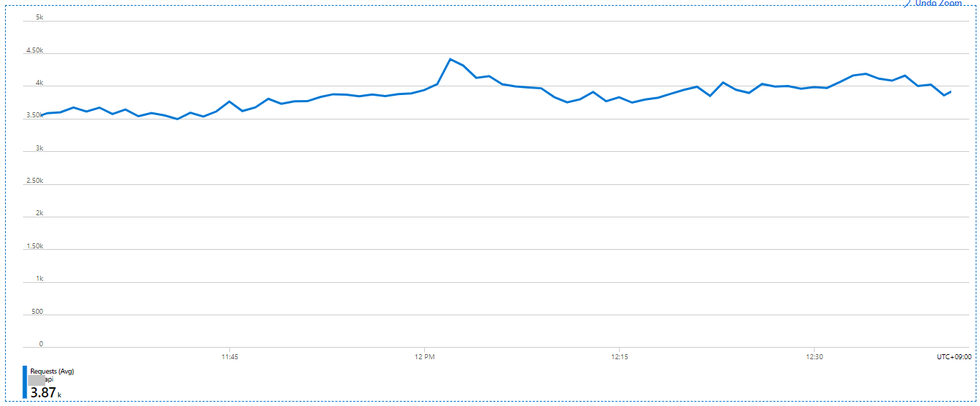Click the line's highest peak after 12 PM
This screenshot has width=980, height=406.
click(x=450, y=59)
